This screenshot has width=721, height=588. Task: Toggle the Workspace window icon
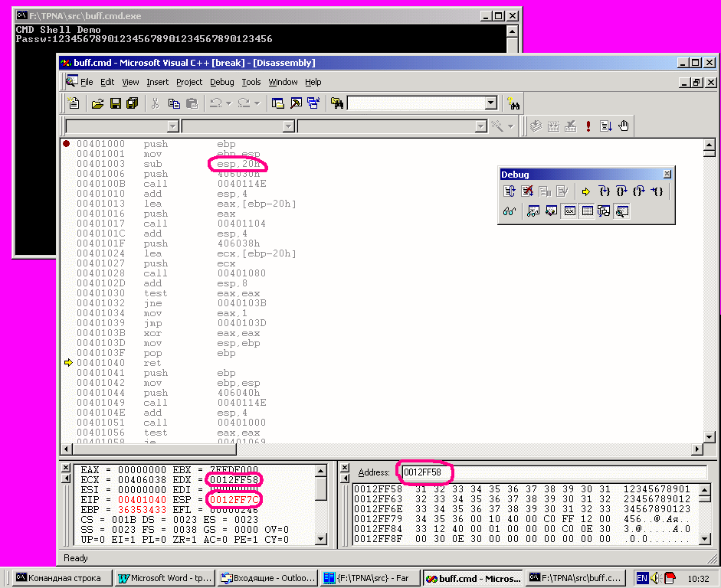tap(277, 103)
